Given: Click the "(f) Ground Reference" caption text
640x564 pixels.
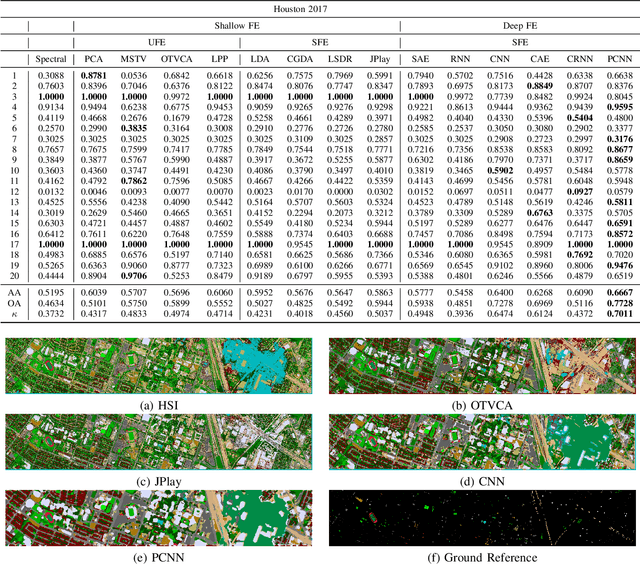Looking at the screenshot, I should [x=482, y=557].
